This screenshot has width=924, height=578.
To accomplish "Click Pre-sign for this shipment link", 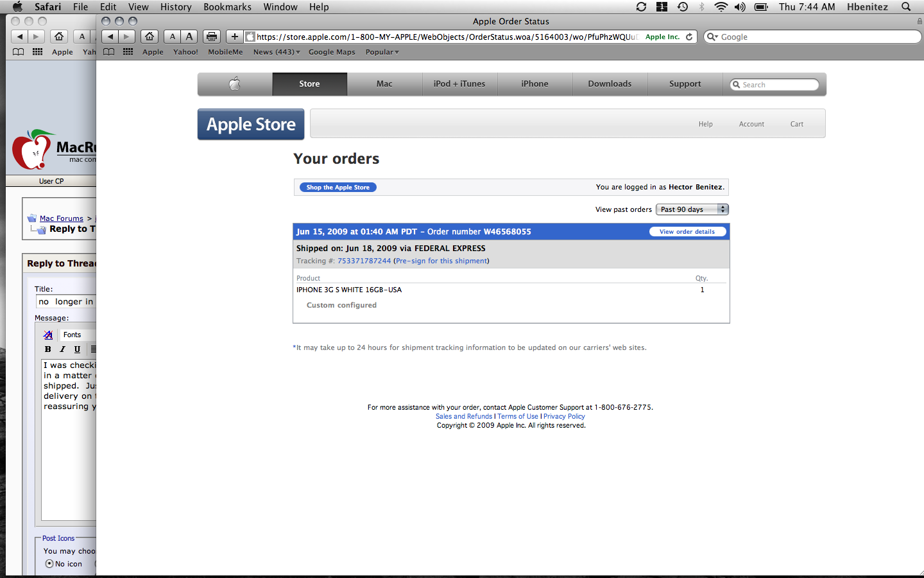I will [441, 261].
